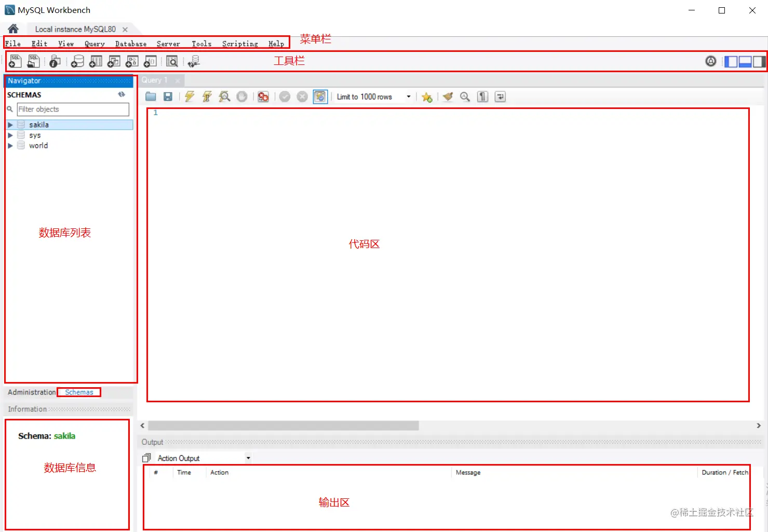Open a SQL script file from toolbar

(33, 61)
